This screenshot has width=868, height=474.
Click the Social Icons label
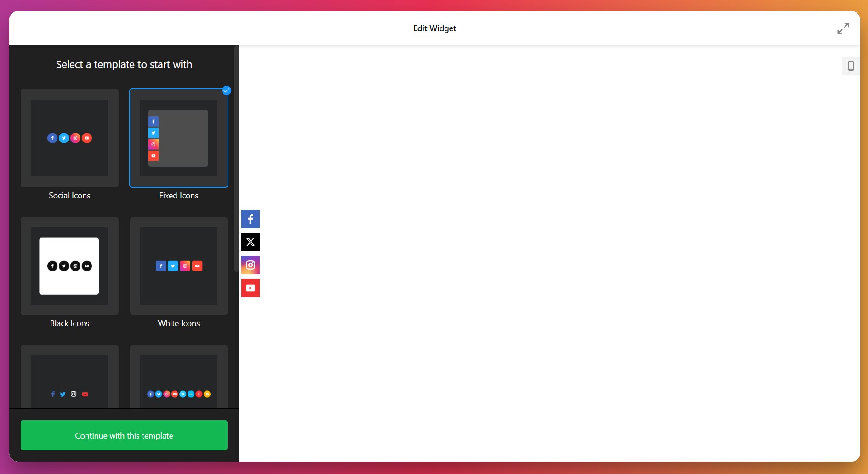69,196
